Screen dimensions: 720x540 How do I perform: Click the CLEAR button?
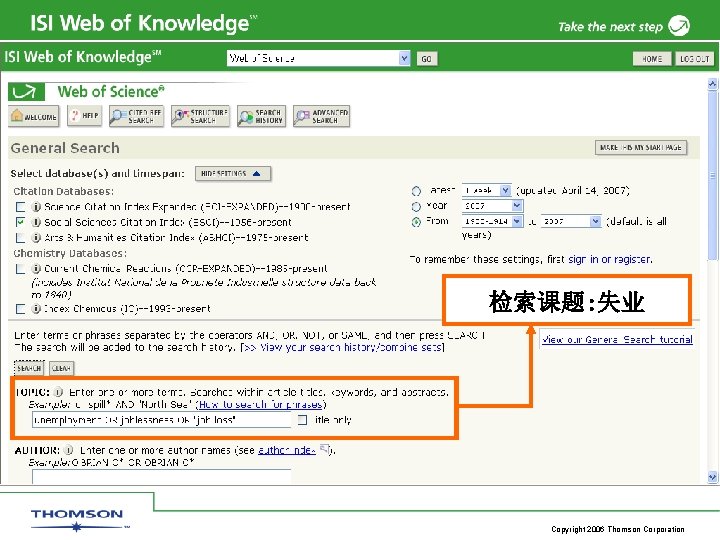click(x=61, y=368)
